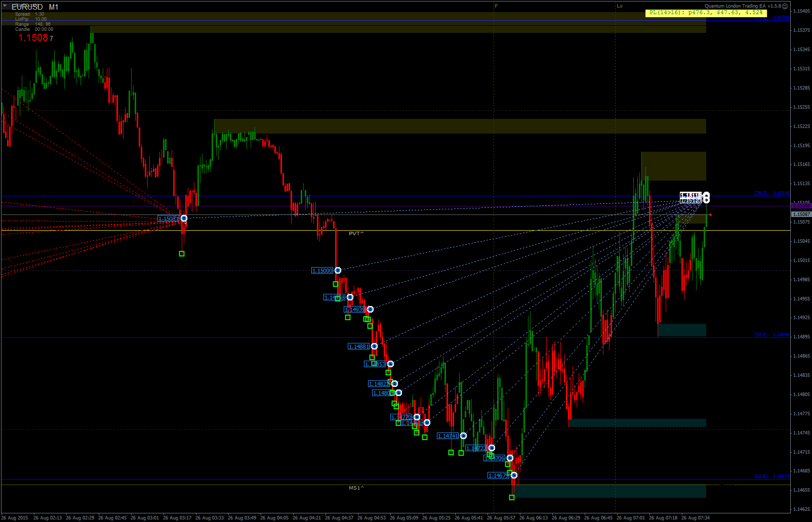Select the trade entry marker at 1.14808

coord(398,393)
